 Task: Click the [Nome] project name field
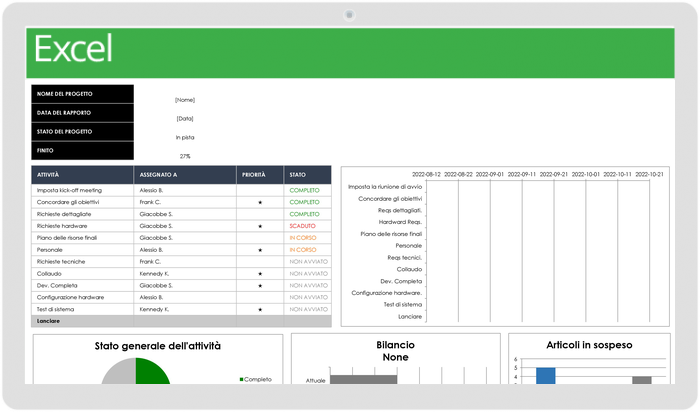(185, 99)
